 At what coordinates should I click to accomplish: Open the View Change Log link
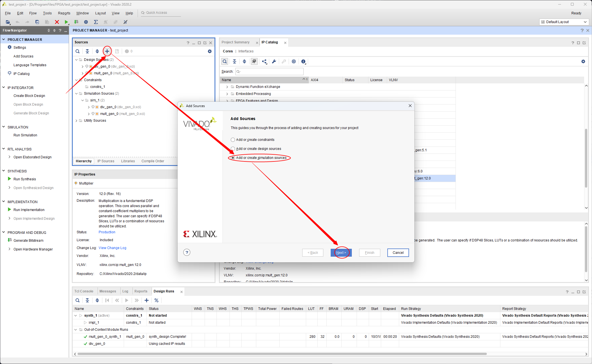pos(112,248)
